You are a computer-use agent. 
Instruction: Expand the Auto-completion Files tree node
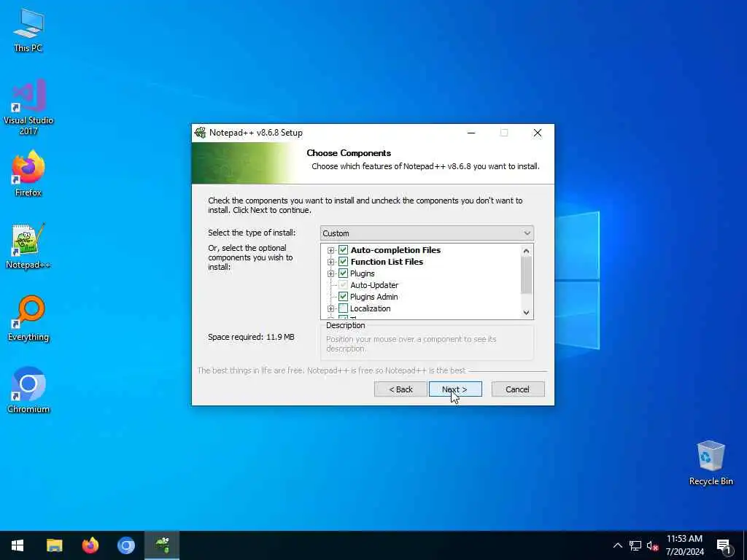pos(330,250)
